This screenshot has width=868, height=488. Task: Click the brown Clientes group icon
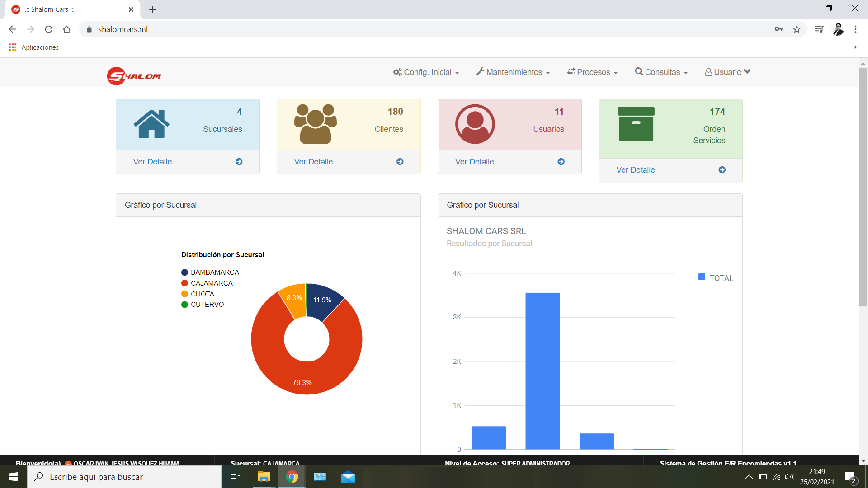click(x=316, y=124)
